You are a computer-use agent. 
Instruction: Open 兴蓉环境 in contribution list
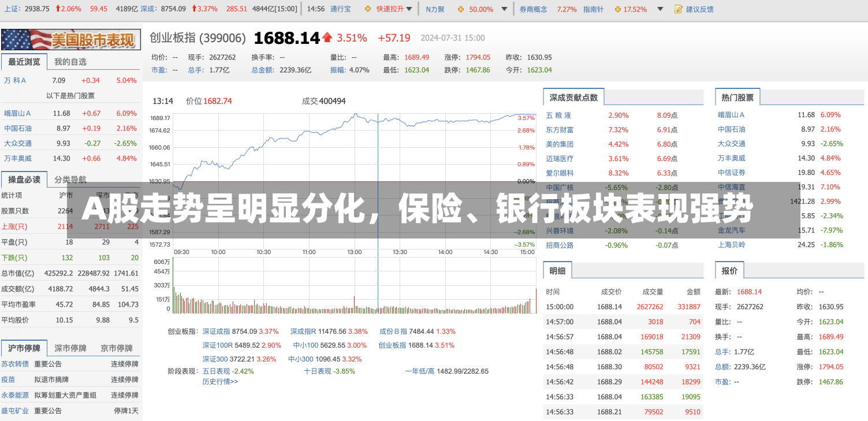coord(560,231)
